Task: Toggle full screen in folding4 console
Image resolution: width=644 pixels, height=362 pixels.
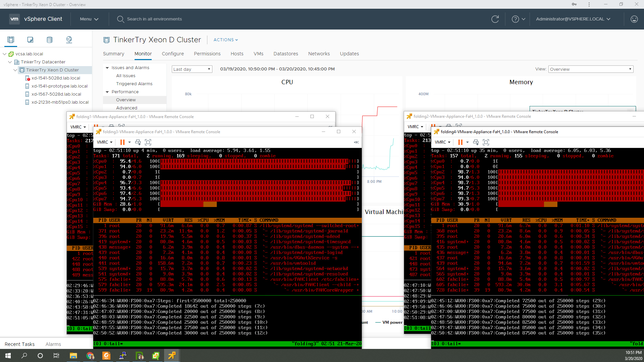Action: pos(486,142)
